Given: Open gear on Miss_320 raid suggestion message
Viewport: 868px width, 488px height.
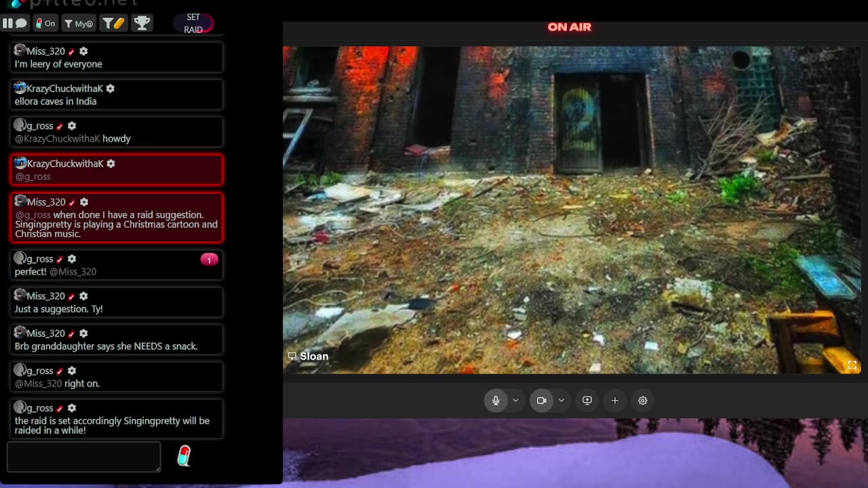Looking at the screenshot, I should click(84, 202).
